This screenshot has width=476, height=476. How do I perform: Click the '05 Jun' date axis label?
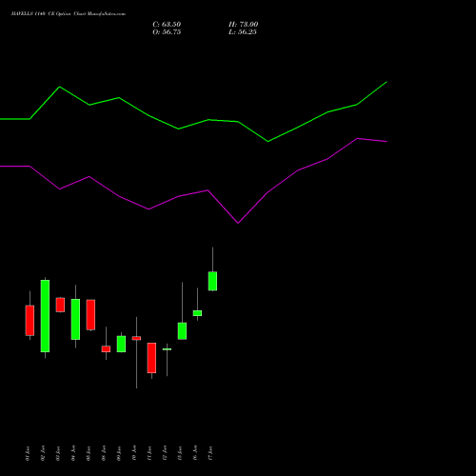pos(89,453)
